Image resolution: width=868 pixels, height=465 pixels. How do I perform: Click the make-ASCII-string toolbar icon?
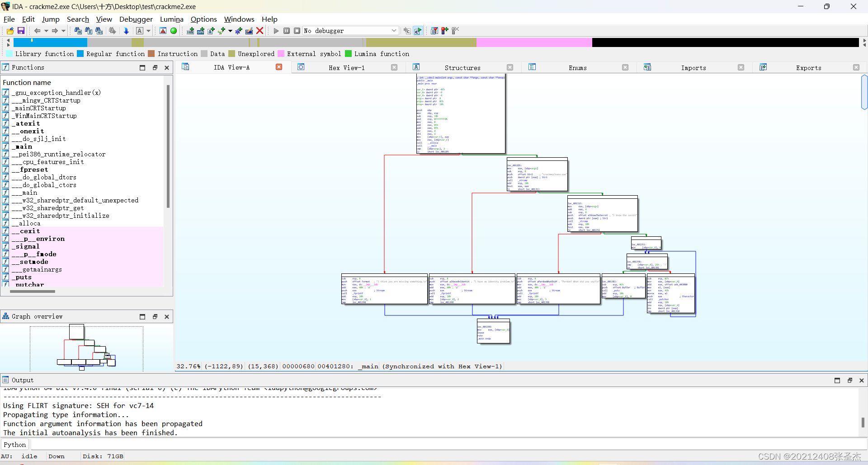[x=211, y=31]
